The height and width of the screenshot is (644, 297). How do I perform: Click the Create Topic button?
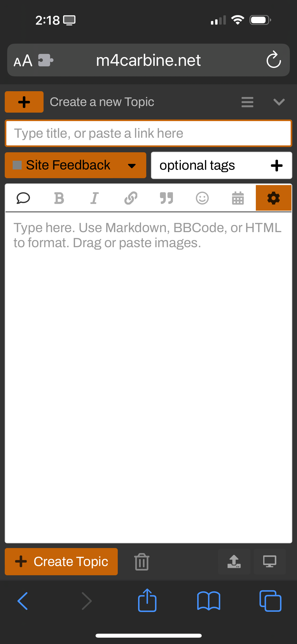pos(61,562)
